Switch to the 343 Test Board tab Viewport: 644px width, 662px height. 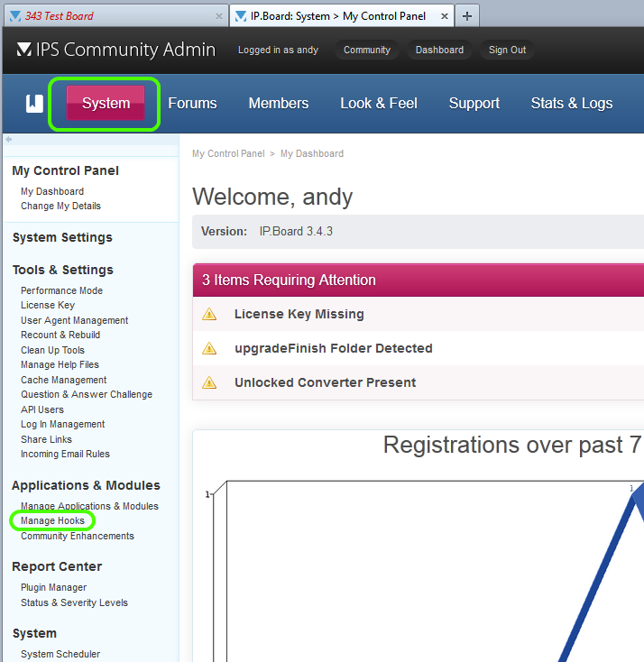114,16
